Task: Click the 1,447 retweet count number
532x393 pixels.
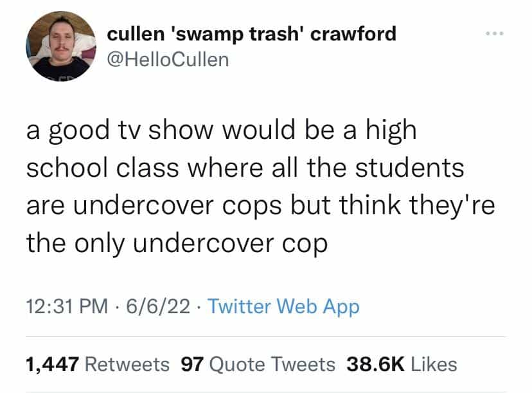Action: click(x=53, y=365)
